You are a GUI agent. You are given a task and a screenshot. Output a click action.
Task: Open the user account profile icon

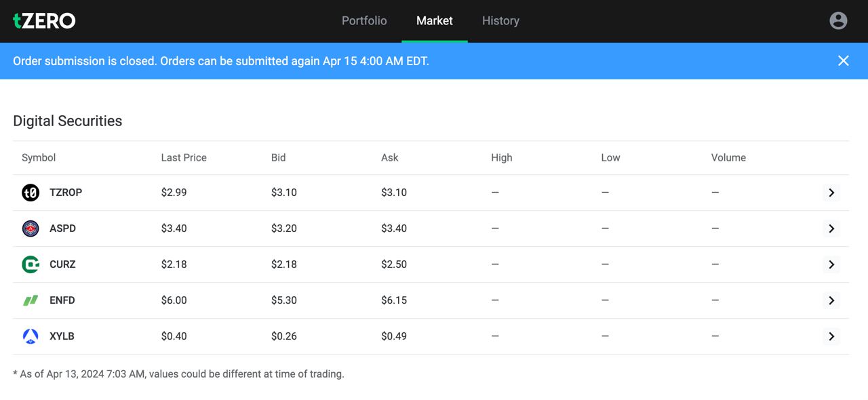coord(838,21)
